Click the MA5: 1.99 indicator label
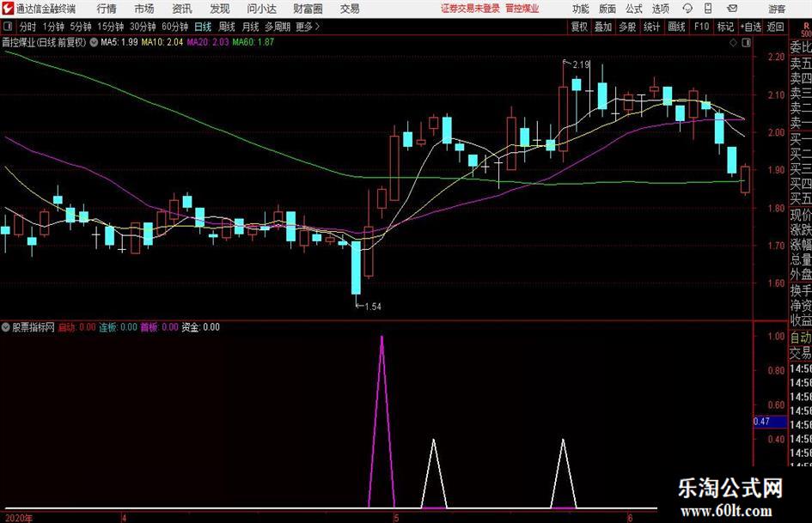Viewport: 812px width, 523px height. click(x=119, y=42)
